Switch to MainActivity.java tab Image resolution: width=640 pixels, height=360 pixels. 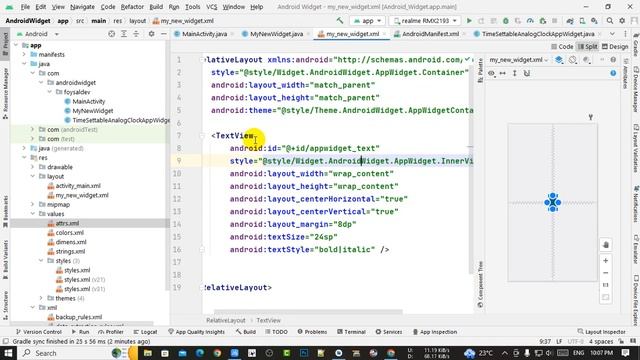point(204,34)
